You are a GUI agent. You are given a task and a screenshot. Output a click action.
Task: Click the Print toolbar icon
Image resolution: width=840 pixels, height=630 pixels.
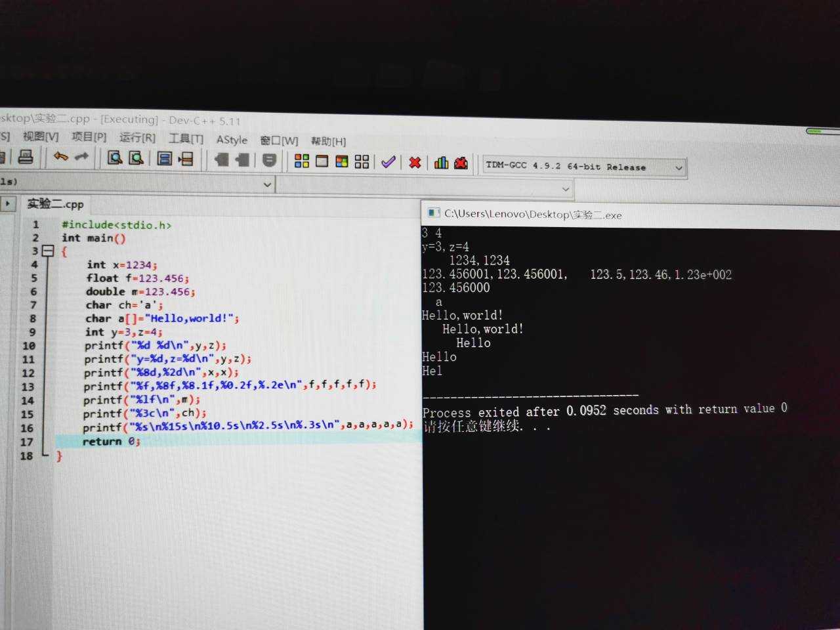pyautogui.click(x=26, y=157)
